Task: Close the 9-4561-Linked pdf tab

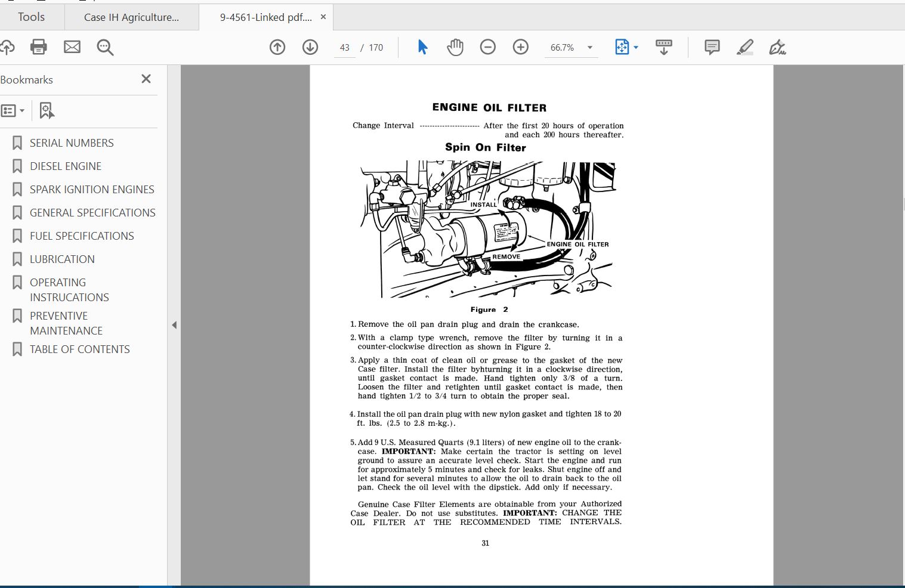Action: click(x=323, y=17)
